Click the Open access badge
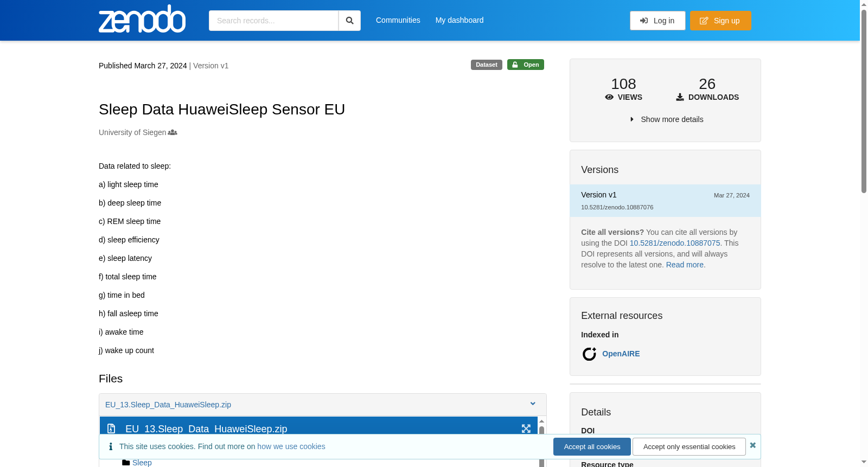The width and height of the screenshot is (868, 467). [526, 65]
